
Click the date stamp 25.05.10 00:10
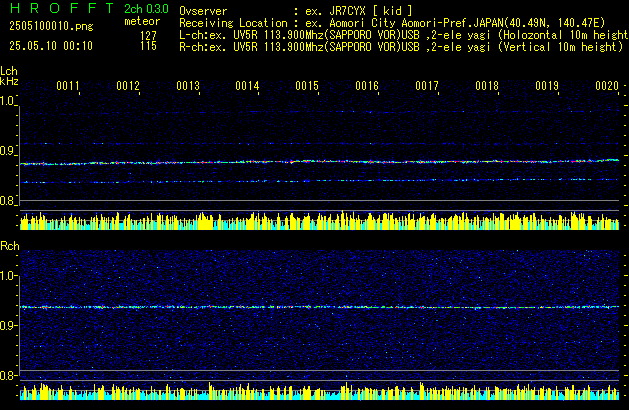coord(51,46)
